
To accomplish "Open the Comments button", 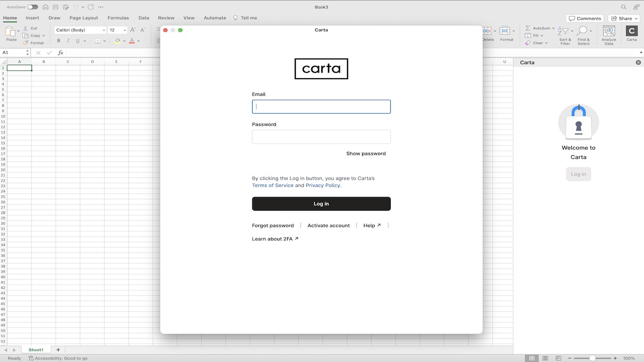I will pyautogui.click(x=585, y=18).
